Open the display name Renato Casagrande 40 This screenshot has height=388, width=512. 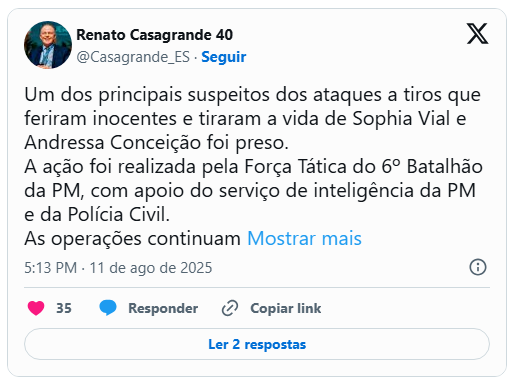coord(155,35)
